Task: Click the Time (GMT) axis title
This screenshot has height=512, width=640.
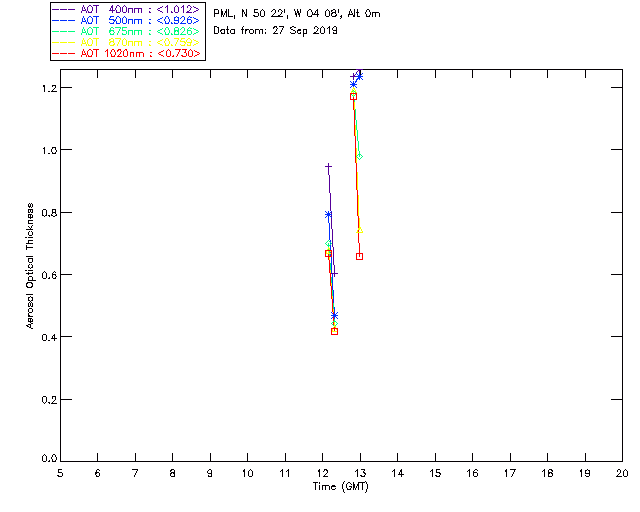Action: coord(340,487)
